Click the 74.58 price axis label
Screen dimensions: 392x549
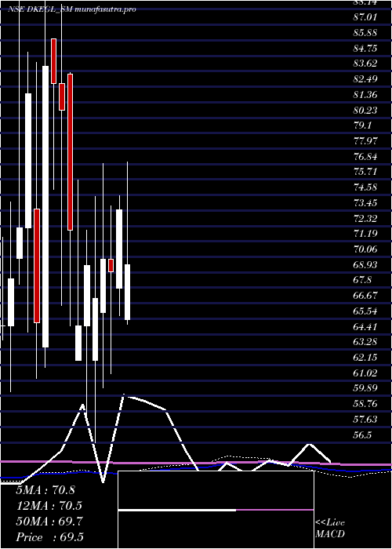[365, 187]
